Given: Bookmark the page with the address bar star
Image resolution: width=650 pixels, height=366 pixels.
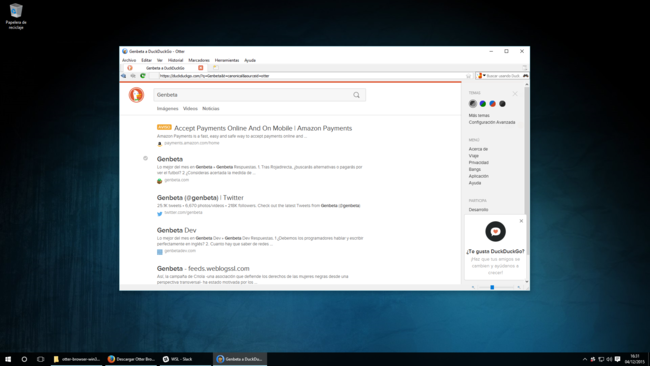Looking at the screenshot, I should point(468,76).
